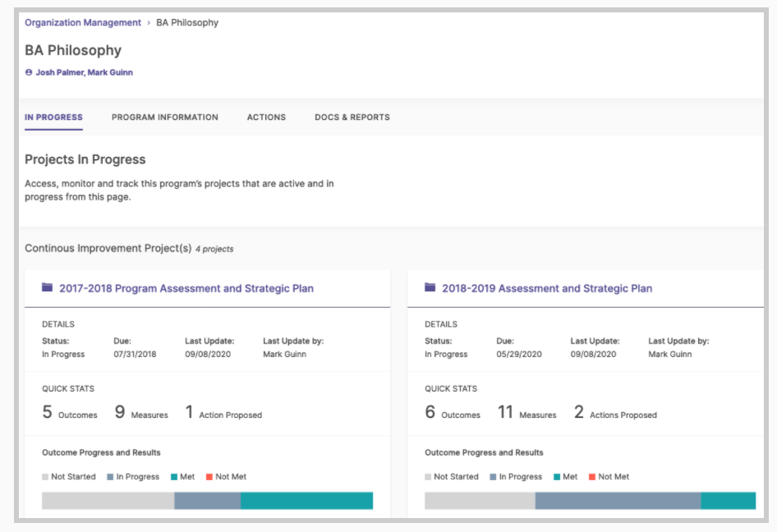Click the BA Philosophy page heading
The image size is (777, 532).
pyautogui.click(x=73, y=51)
